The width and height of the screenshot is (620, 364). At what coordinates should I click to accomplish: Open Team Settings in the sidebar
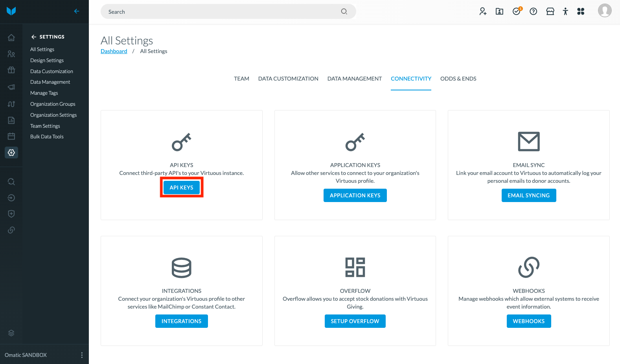click(x=45, y=126)
